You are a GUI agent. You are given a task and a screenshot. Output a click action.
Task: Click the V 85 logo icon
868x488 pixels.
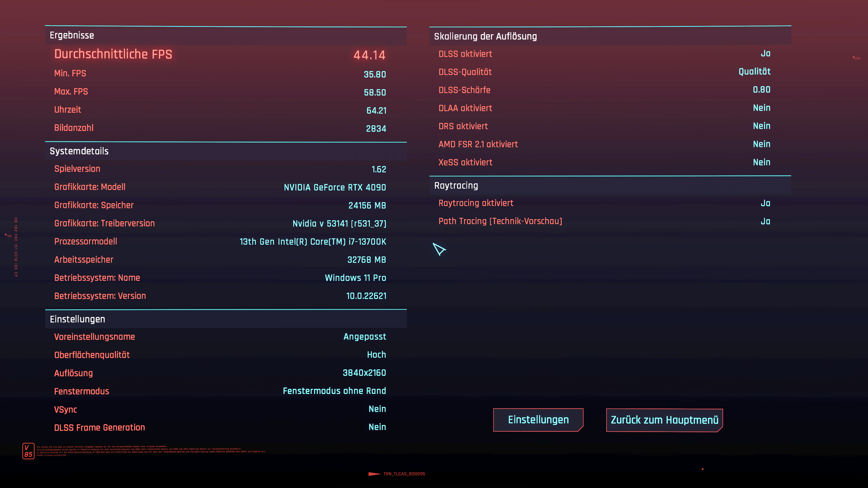point(28,451)
